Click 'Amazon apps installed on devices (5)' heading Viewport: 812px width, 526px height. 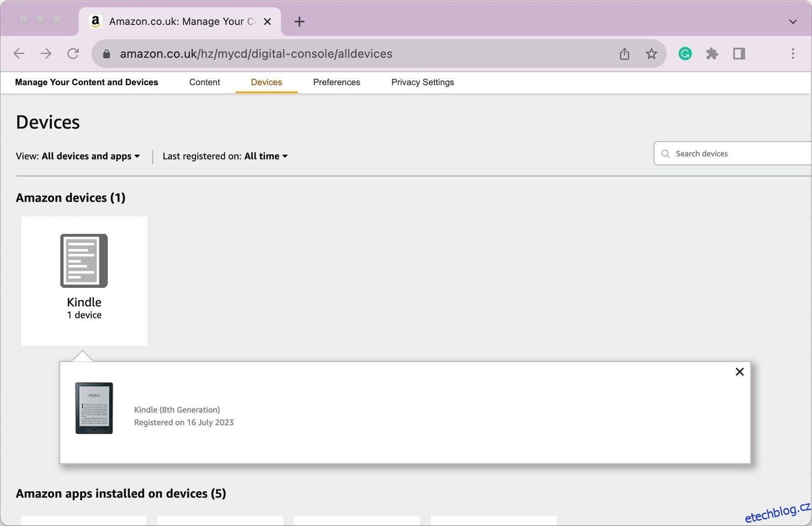121,494
